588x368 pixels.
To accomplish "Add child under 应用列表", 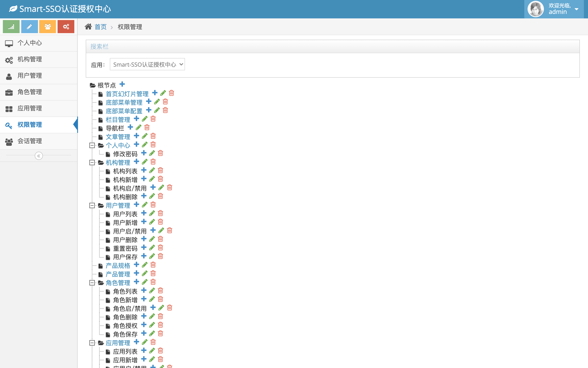I will 144,350.
